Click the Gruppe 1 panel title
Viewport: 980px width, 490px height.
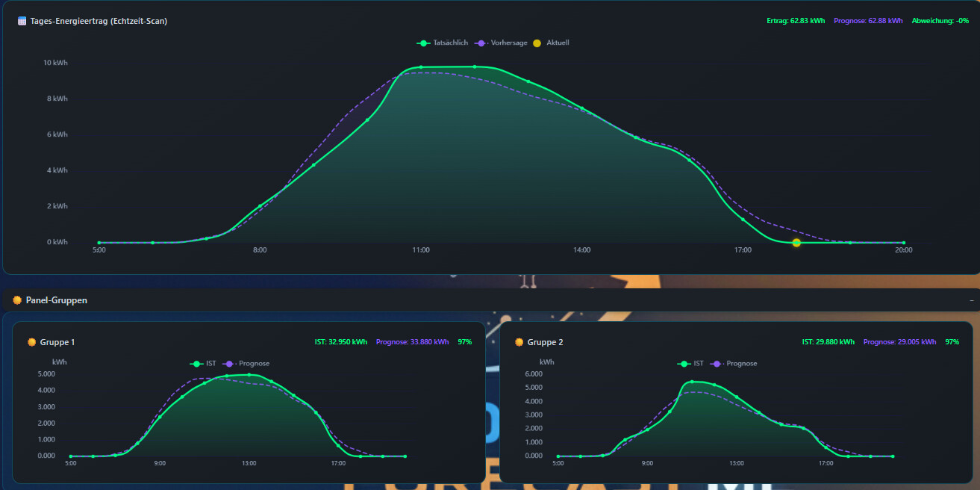click(x=57, y=342)
